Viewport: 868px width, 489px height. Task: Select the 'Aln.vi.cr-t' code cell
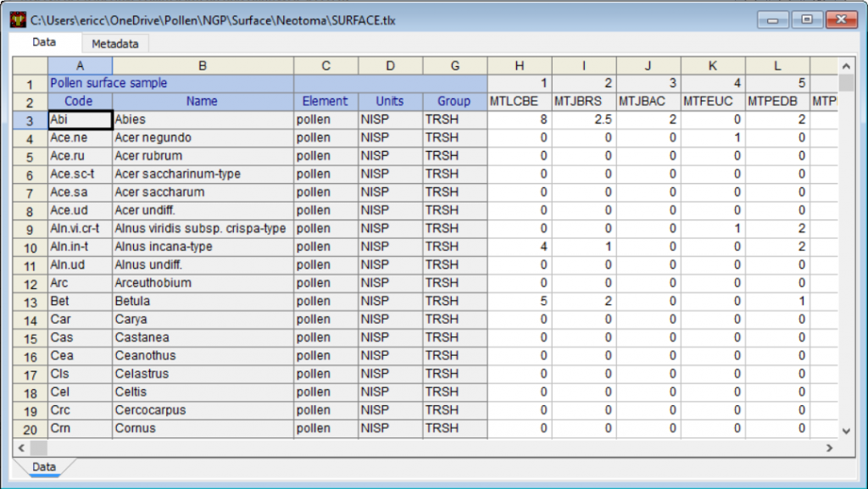[x=81, y=229]
